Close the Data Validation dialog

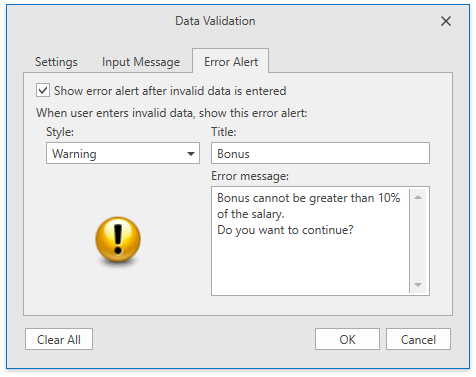[x=446, y=21]
